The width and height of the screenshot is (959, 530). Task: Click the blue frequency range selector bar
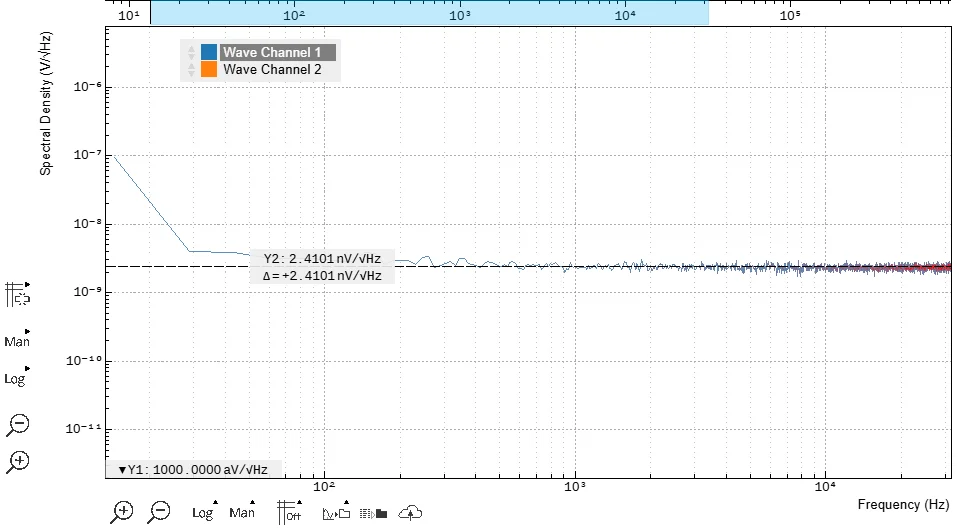click(429, 12)
